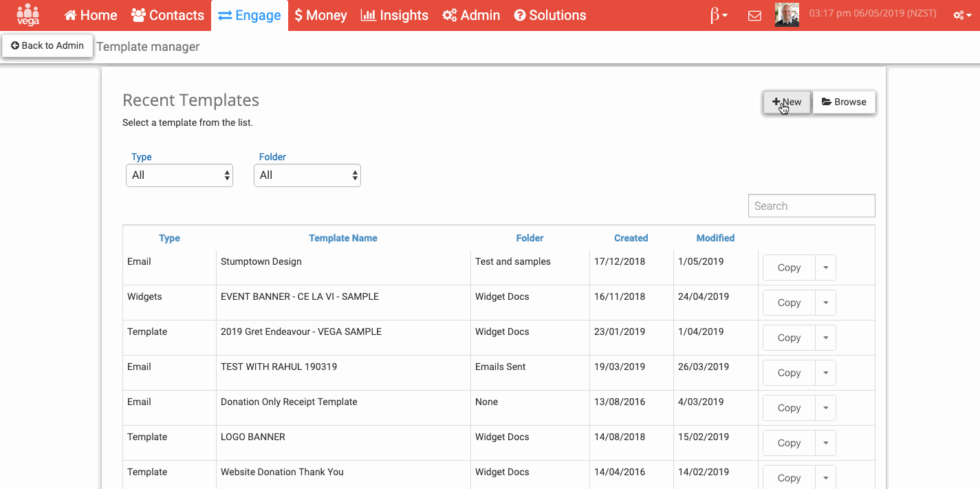Viewport: 980px width, 489px height.
Task: Focus the Search input field
Action: pyautogui.click(x=812, y=206)
